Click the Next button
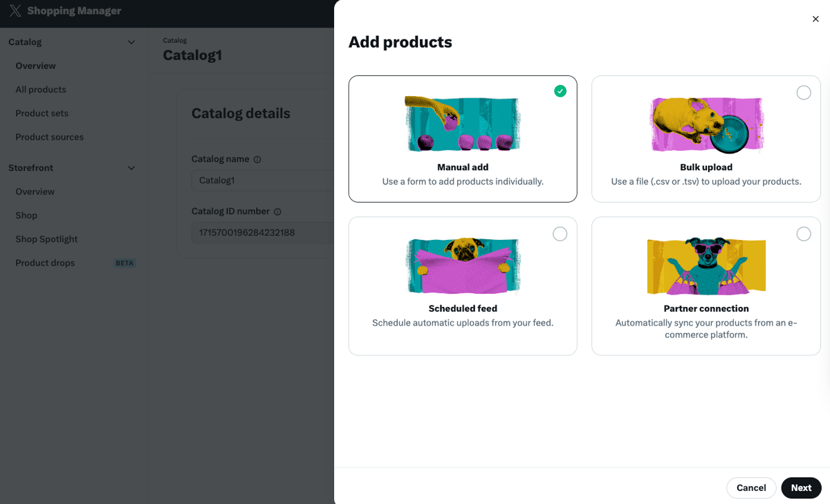 (x=801, y=488)
